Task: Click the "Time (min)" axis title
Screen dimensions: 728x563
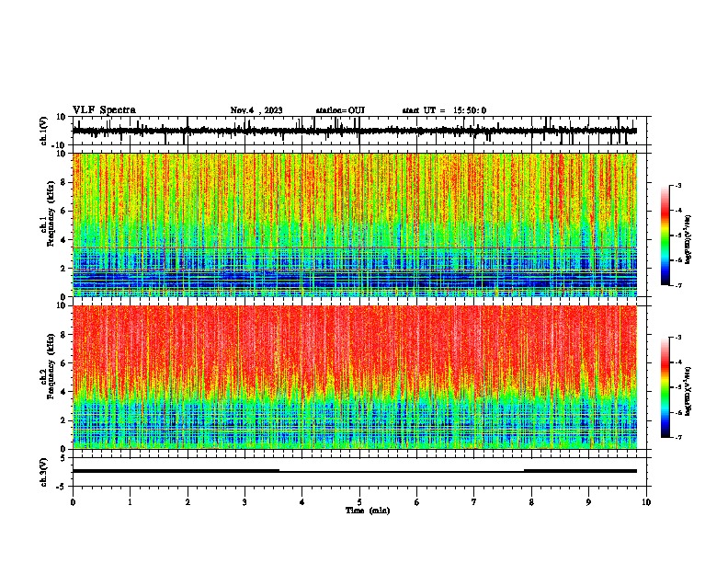Action: [368, 511]
